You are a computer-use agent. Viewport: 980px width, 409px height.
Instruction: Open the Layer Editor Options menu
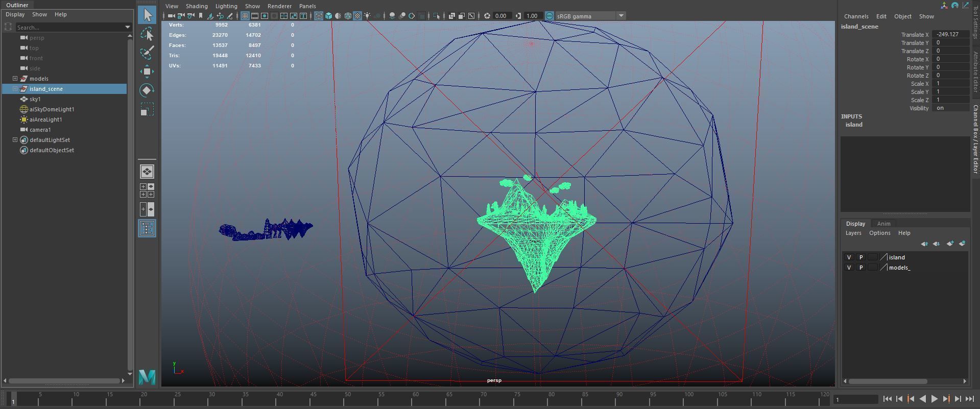879,233
